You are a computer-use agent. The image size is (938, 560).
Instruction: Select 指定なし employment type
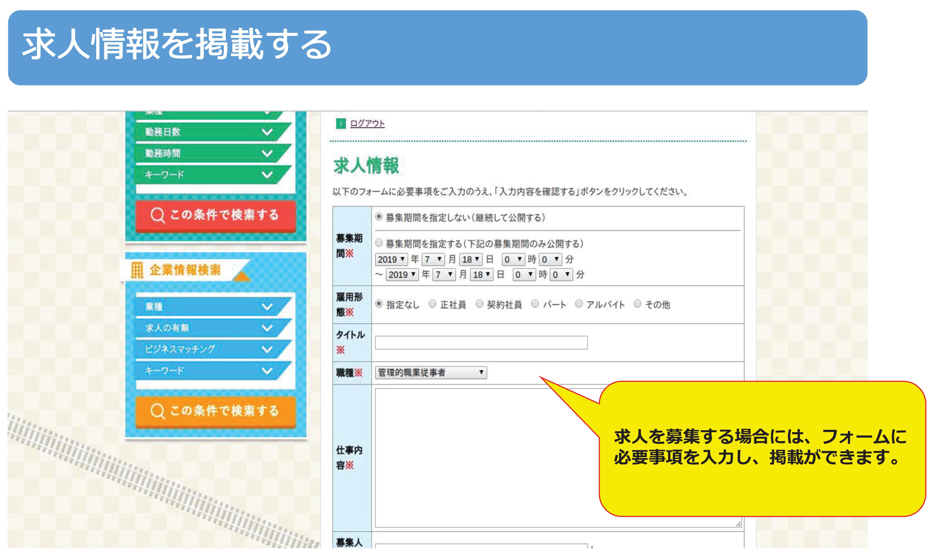pyautogui.click(x=379, y=304)
